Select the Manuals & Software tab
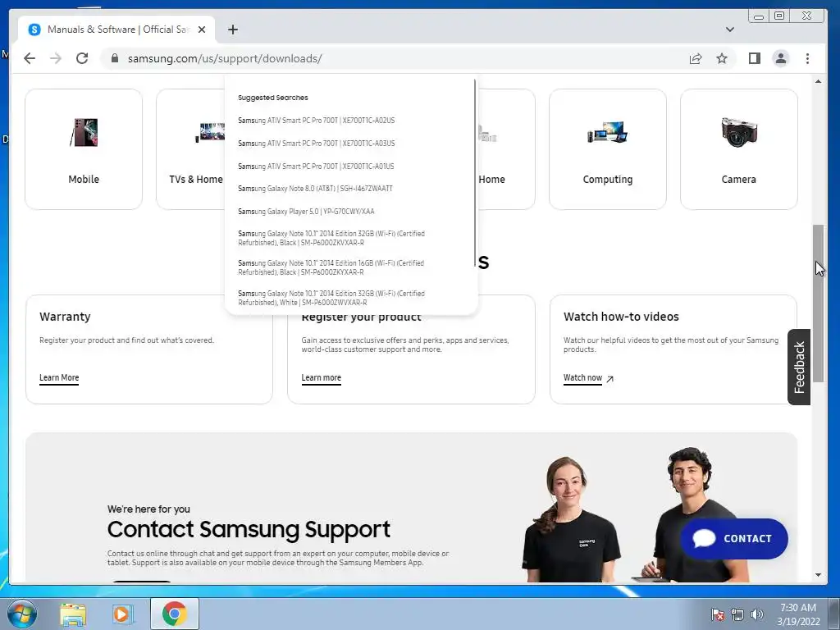 (x=116, y=30)
